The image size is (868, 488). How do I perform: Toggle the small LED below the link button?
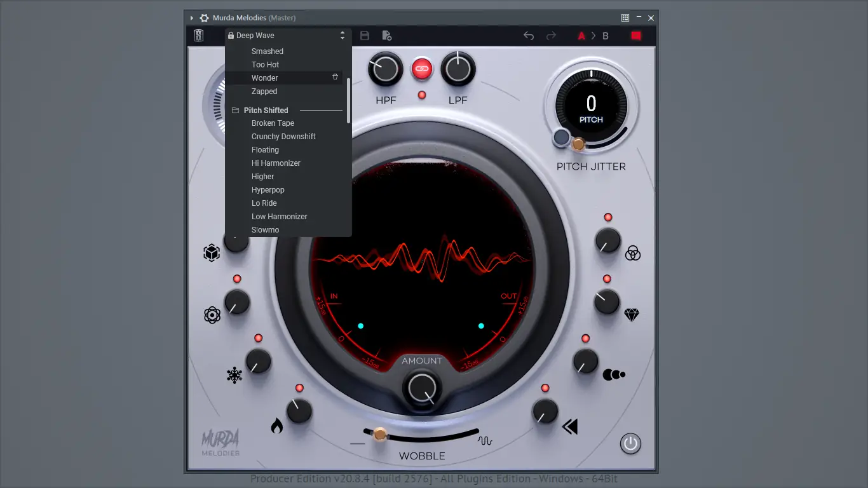click(x=421, y=95)
